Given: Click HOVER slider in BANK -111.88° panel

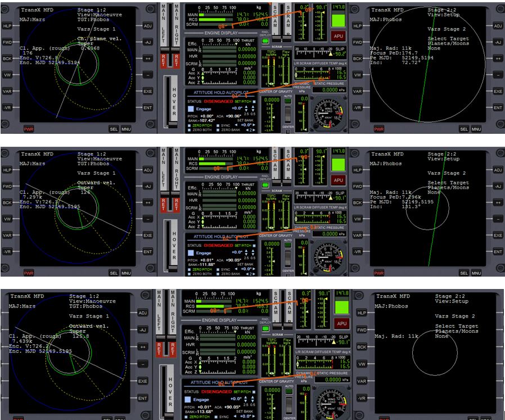Looking at the screenshot, I should pyautogui.click(x=171, y=246).
